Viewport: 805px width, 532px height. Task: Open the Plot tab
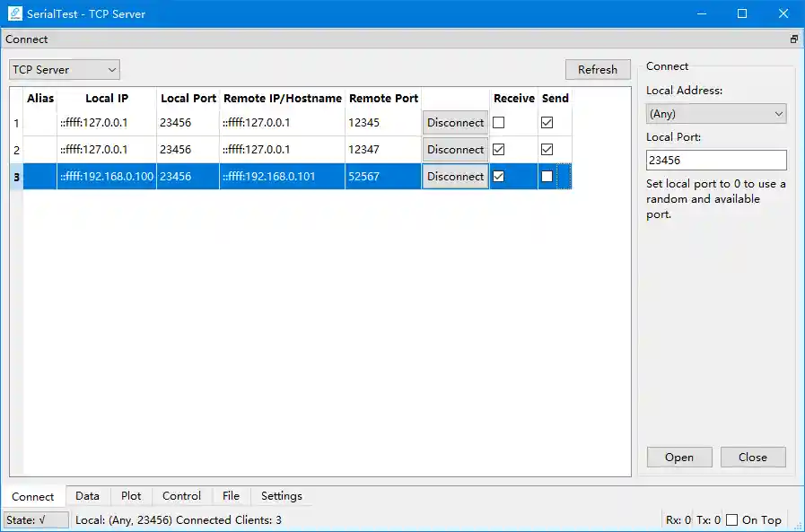coord(131,496)
